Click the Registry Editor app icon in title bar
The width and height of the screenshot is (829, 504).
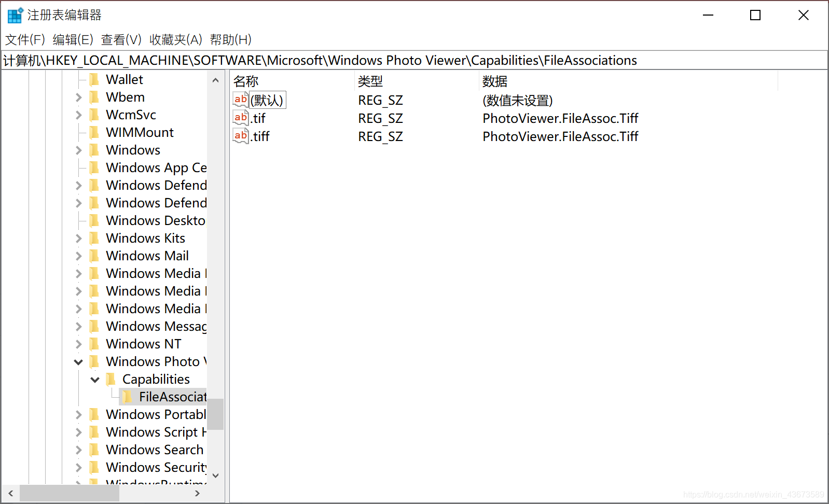click(x=15, y=15)
